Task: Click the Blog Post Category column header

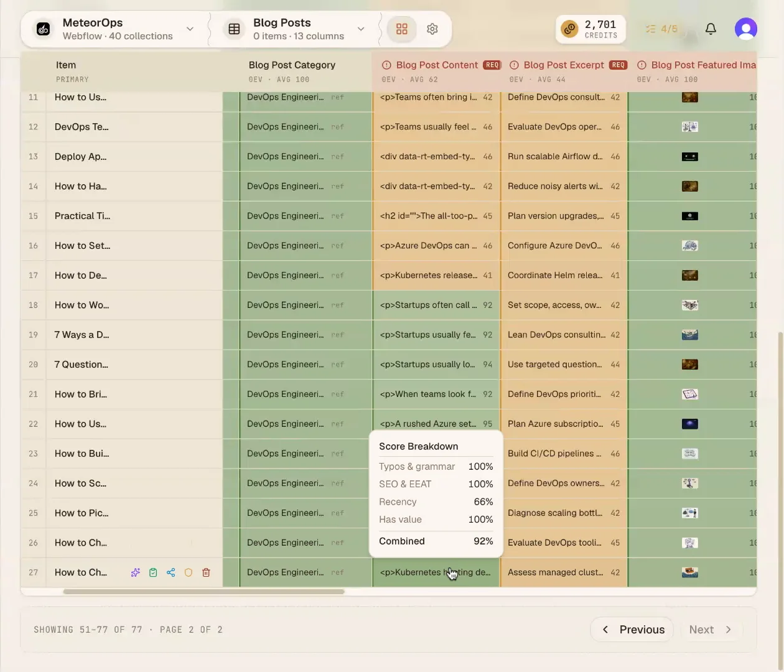Action: [292, 65]
